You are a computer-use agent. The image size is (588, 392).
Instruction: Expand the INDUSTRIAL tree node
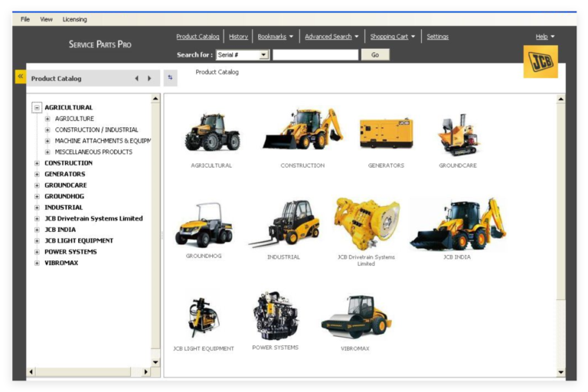click(37, 207)
